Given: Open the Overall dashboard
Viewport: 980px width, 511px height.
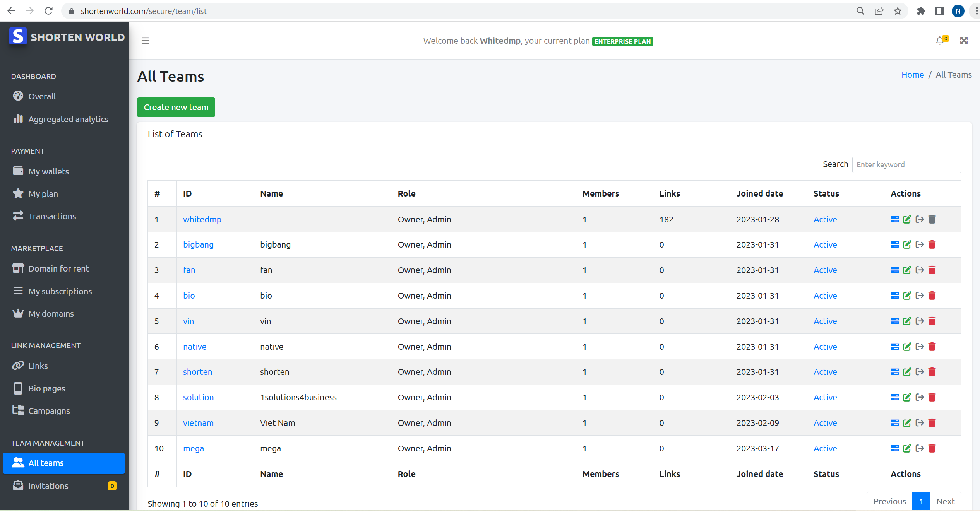Looking at the screenshot, I should coord(64,96).
